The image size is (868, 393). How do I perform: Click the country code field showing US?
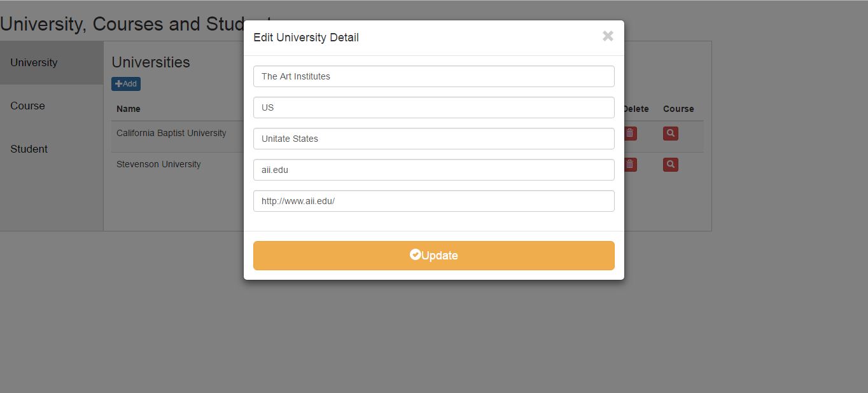[x=433, y=107]
